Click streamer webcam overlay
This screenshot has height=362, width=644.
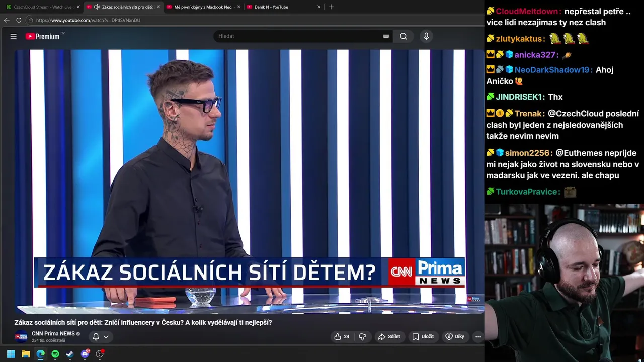pos(564,283)
